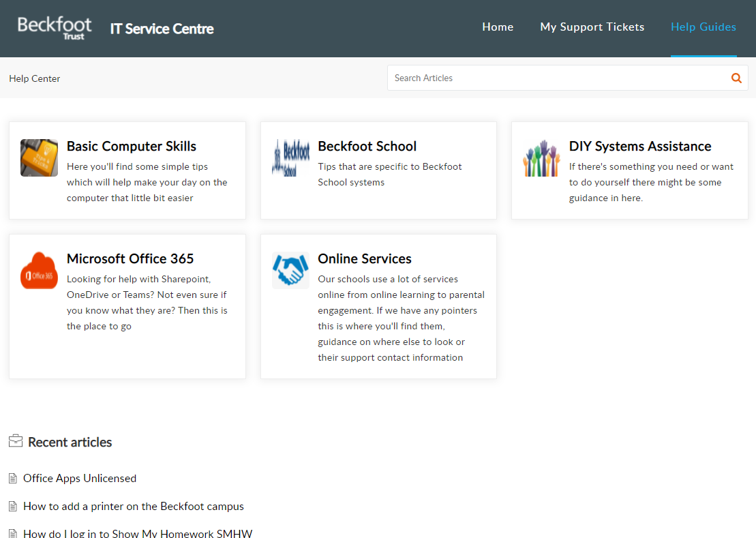Click the colorful hands DIY Systems icon
The height and width of the screenshot is (538, 756).
[541, 158]
